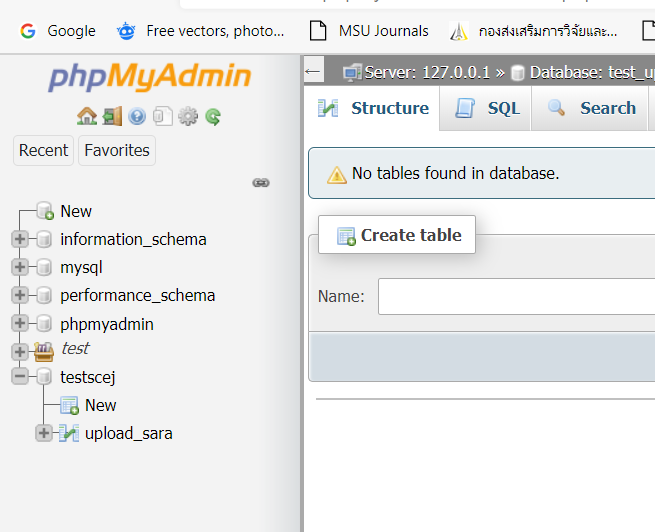Click the phpMyAdmin logo

150,76
